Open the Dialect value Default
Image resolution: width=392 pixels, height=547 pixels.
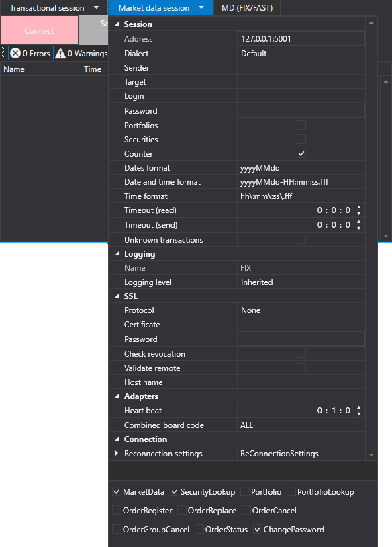coord(301,53)
